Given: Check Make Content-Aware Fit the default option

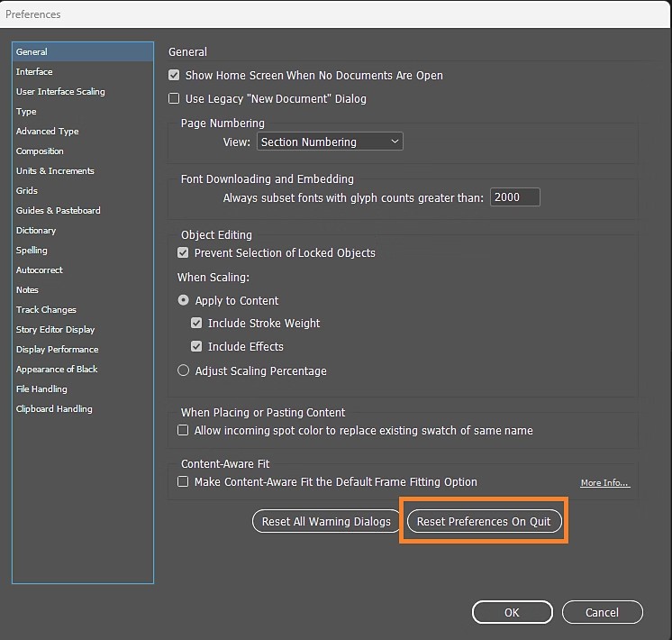Looking at the screenshot, I should pos(183,481).
